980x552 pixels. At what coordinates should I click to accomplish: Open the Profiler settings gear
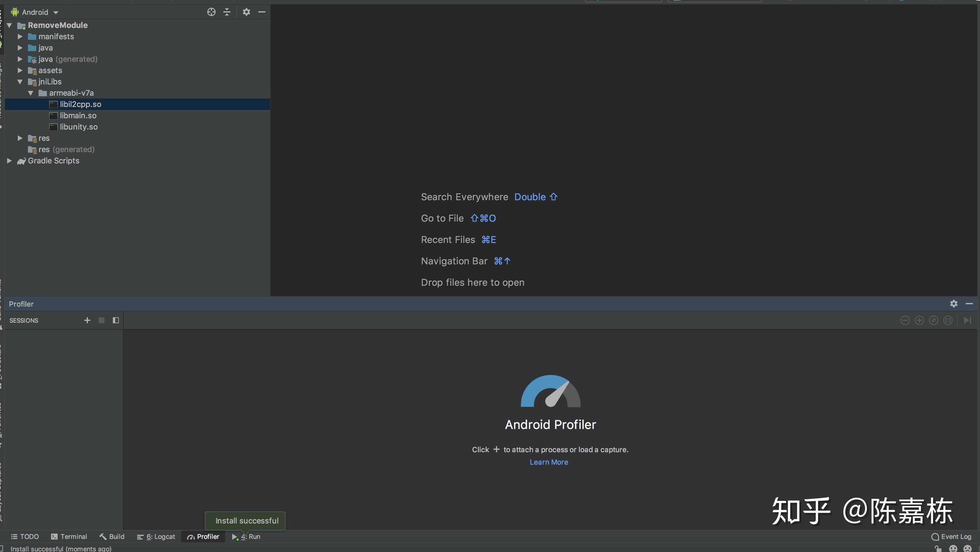pos(954,303)
